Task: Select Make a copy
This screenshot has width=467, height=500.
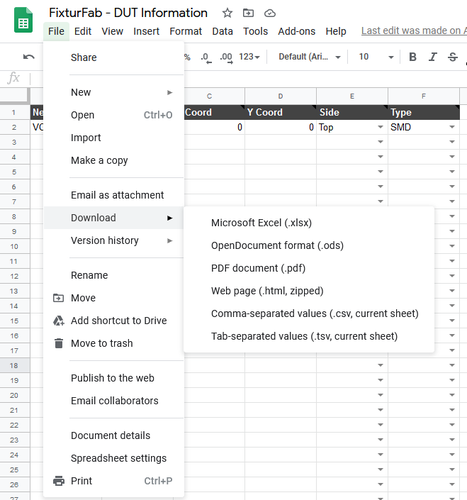Action: [113, 160]
